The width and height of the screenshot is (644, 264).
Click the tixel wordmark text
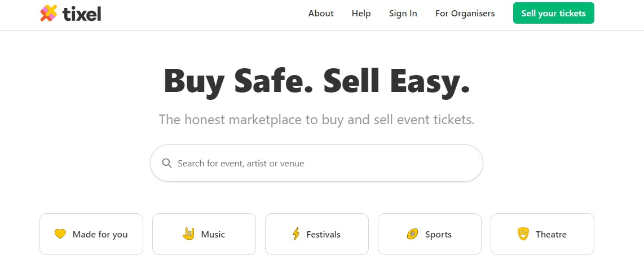coord(82,14)
